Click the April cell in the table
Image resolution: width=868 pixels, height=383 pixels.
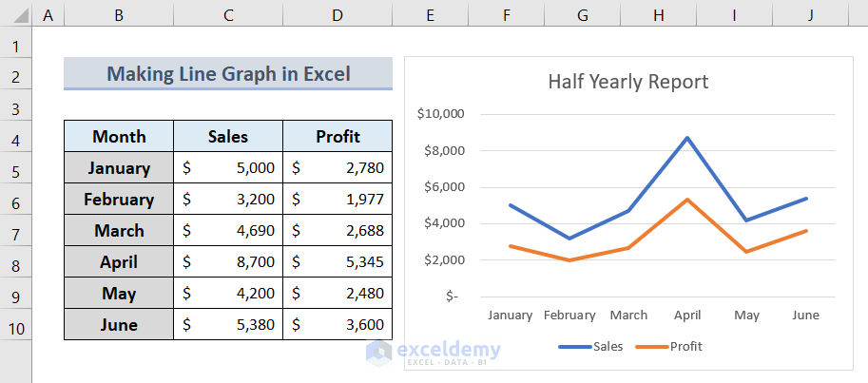point(119,261)
